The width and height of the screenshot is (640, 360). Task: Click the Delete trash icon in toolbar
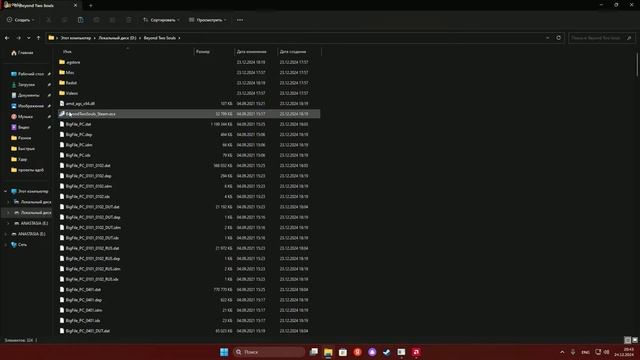(x=129, y=20)
